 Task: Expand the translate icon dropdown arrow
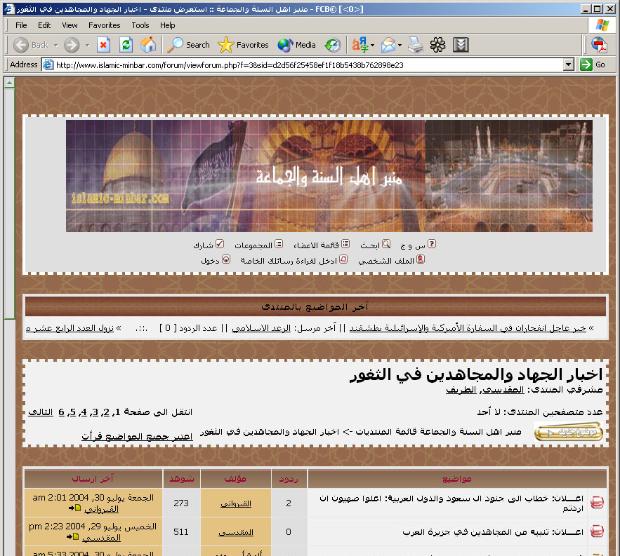(x=372, y=45)
